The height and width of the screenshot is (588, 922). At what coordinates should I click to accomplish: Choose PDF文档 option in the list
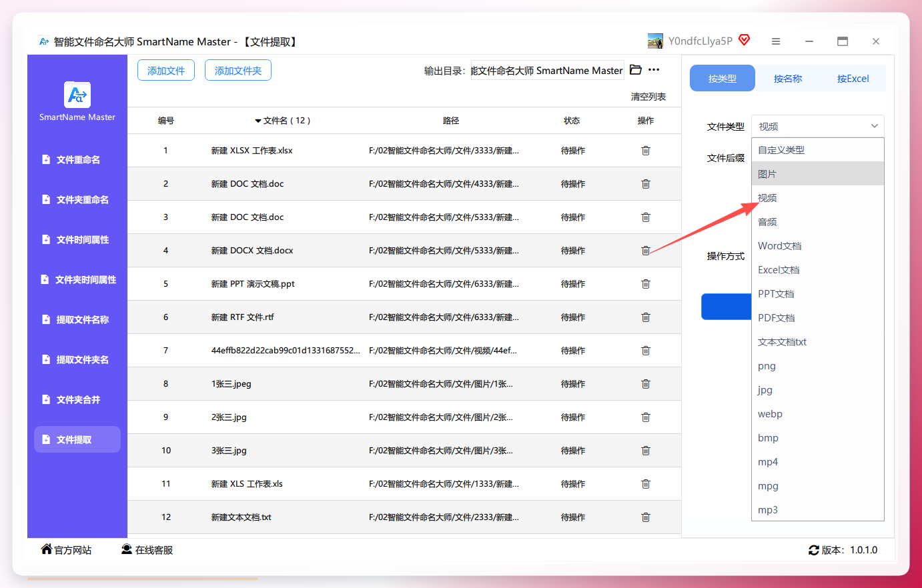[818, 318]
